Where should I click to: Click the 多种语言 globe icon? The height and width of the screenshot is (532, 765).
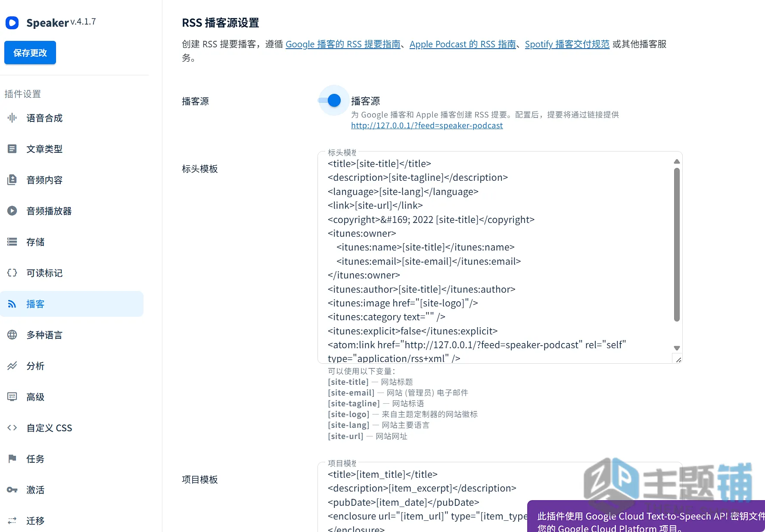(12, 335)
